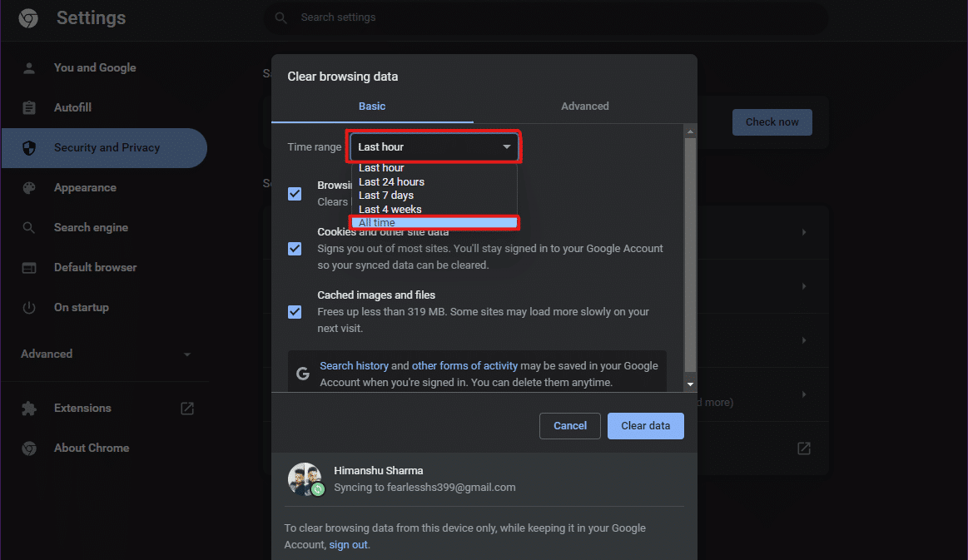This screenshot has width=968, height=560.
Task: Open first chevron row in background settings list
Action: point(804,232)
